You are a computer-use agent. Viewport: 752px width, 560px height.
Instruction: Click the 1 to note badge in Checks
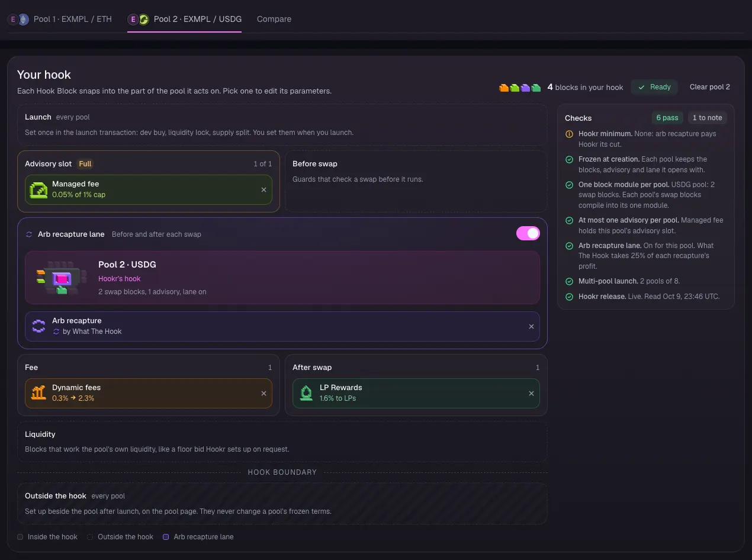coord(708,118)
